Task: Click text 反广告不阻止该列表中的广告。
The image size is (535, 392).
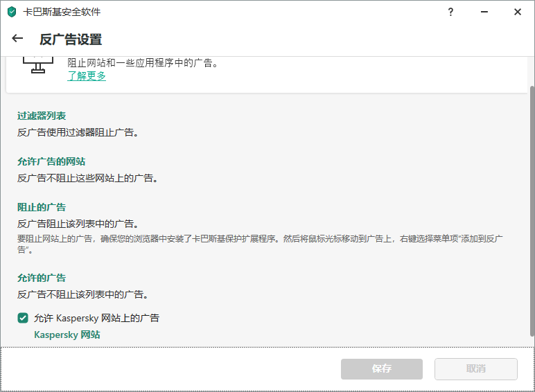Action: (x=82, y=294)
